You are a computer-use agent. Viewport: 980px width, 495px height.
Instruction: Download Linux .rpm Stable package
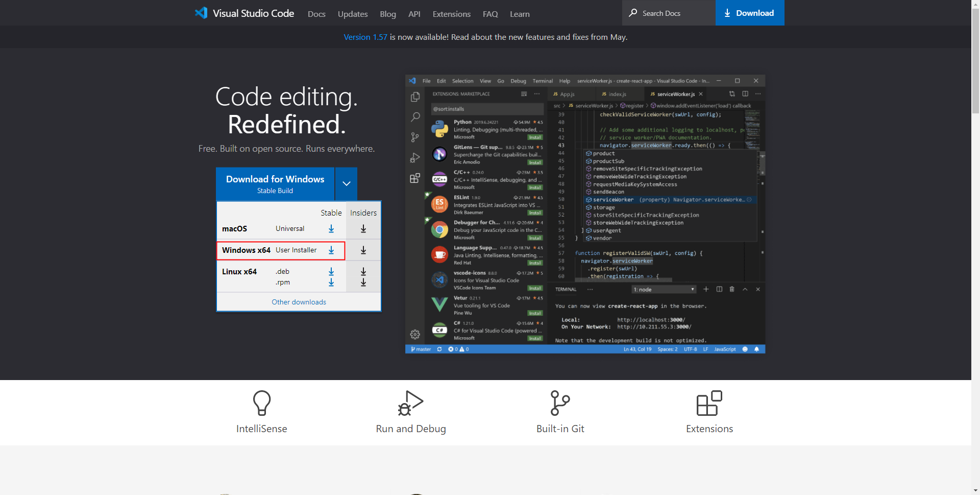click(331, 282)
